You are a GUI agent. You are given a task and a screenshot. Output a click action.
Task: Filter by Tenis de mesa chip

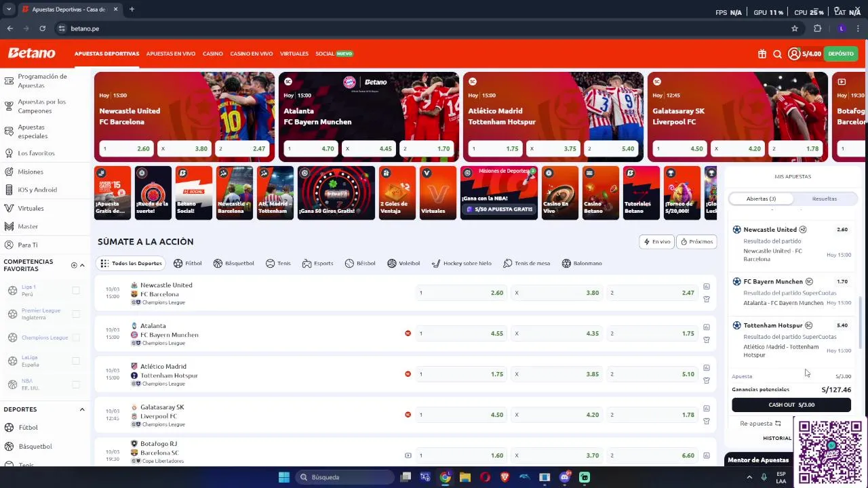click(526, 263)
